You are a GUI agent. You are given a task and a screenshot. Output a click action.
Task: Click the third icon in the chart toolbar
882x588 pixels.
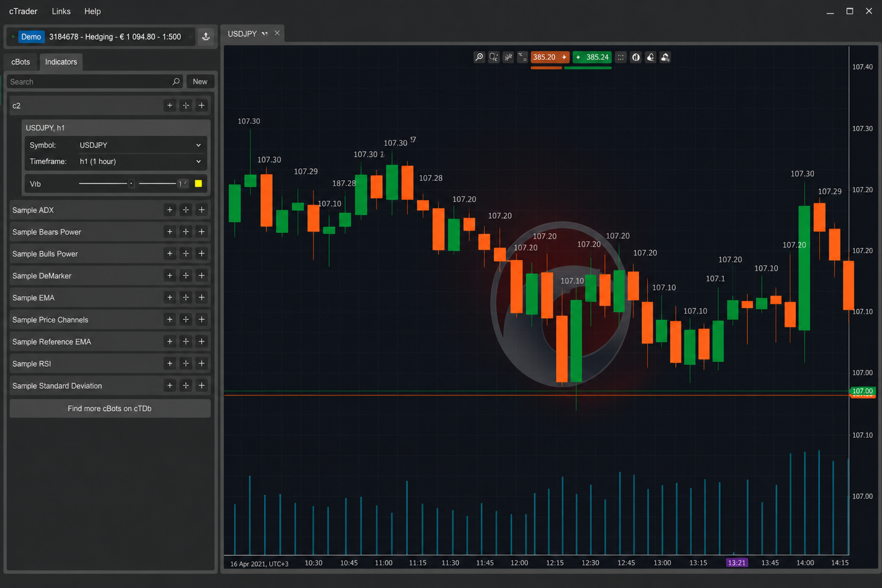pyautogui.click(x=508, y=57)
